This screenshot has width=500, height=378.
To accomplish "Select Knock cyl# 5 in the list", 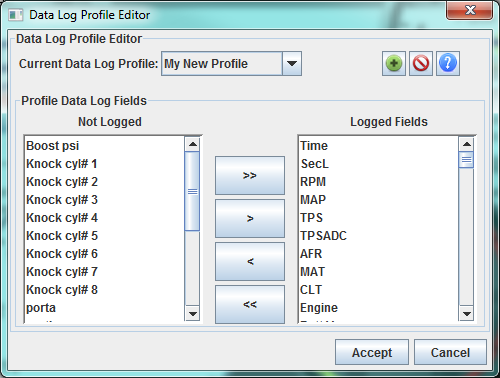I will point(104,236).
